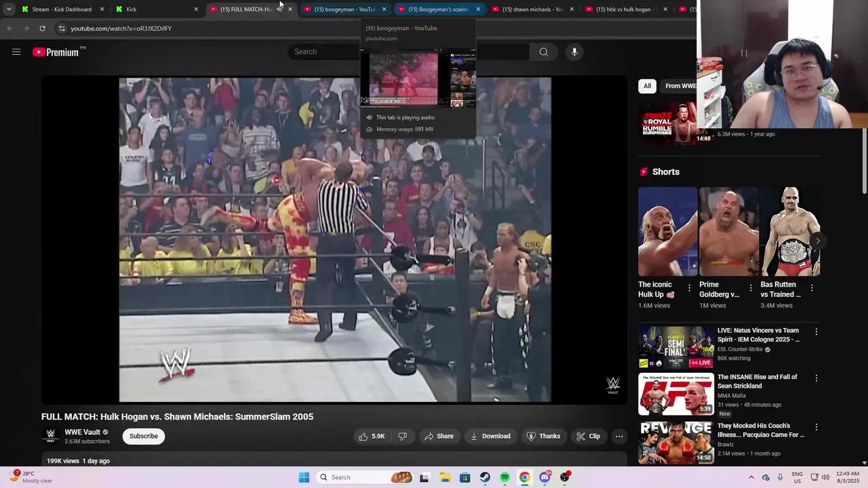View site information icon in address bar
Screen dimensions: 868x488
point(62,28)
